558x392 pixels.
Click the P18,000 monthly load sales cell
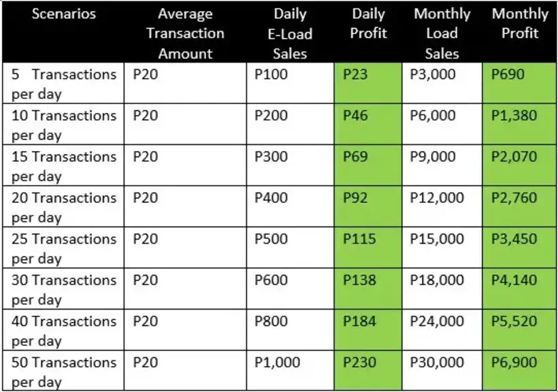pyautogui.click(x=442, y=289)
